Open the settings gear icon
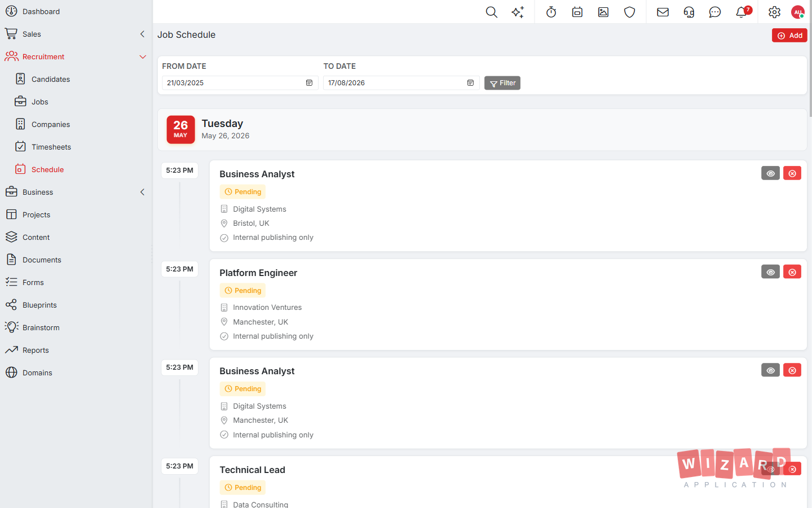 click(x=774, y=12)
